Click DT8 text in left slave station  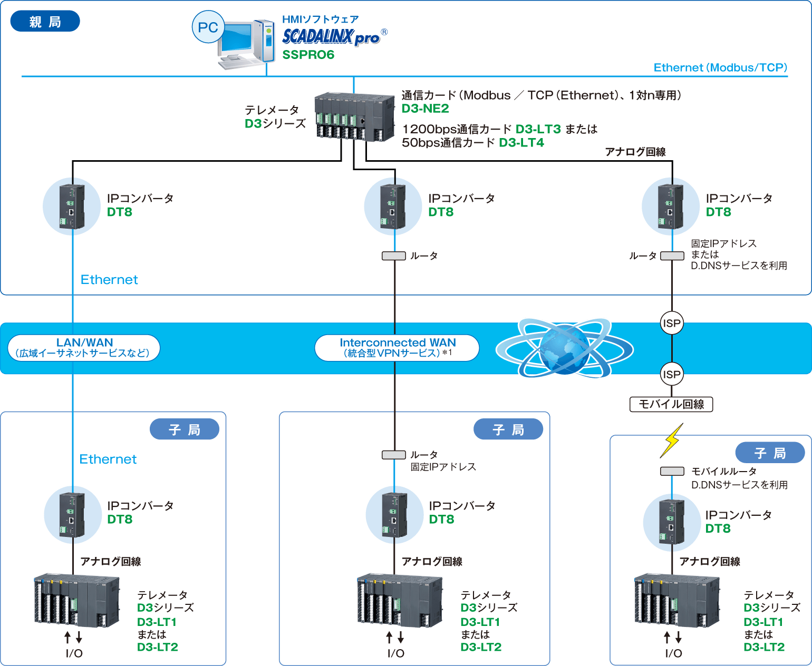click(x=120, y=520)
